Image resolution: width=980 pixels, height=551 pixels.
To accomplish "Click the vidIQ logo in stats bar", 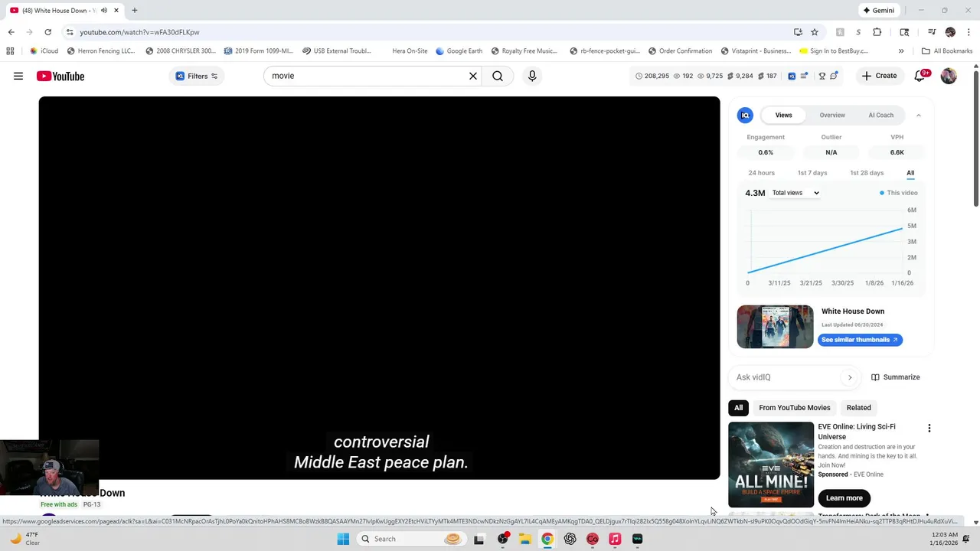I will (792, 76).
